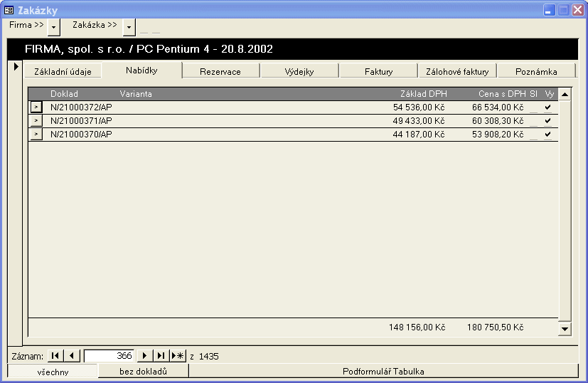Go to previous record arrow
The image size is (588, 383).
point(73,355)
